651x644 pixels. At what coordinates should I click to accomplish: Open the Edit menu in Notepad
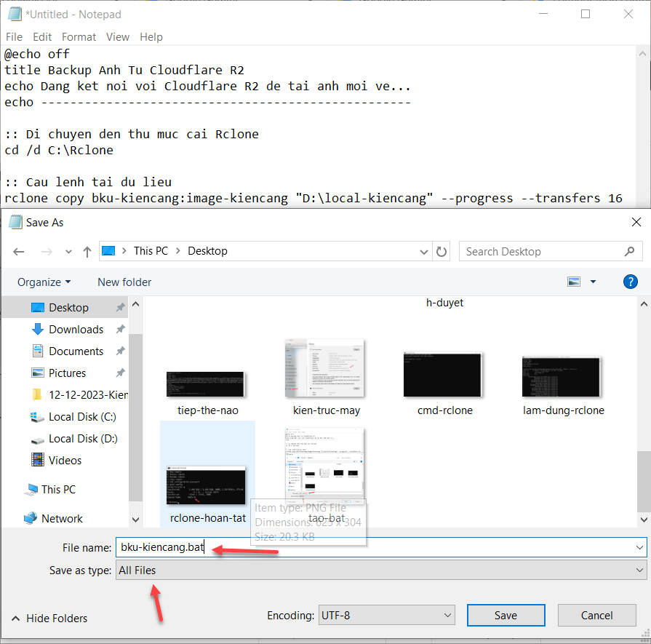42,37
